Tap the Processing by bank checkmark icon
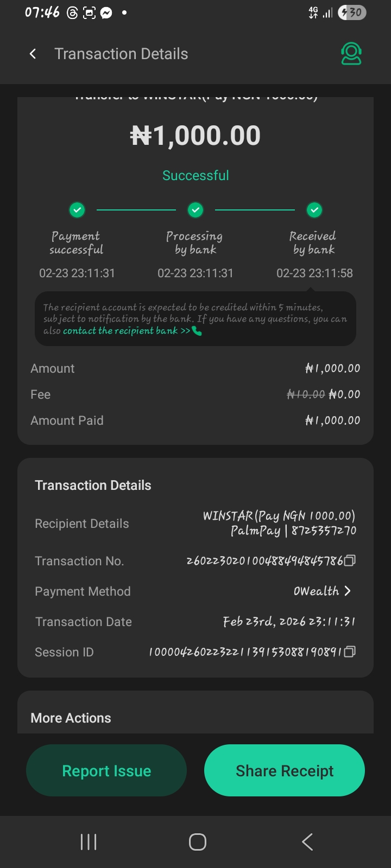This screenshot has height=868, width=391. click(195, 209)
